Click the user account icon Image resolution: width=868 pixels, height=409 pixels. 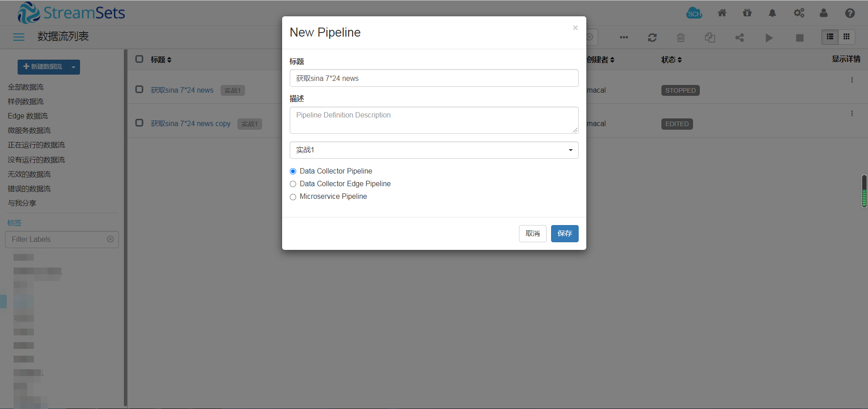point(824,13)
